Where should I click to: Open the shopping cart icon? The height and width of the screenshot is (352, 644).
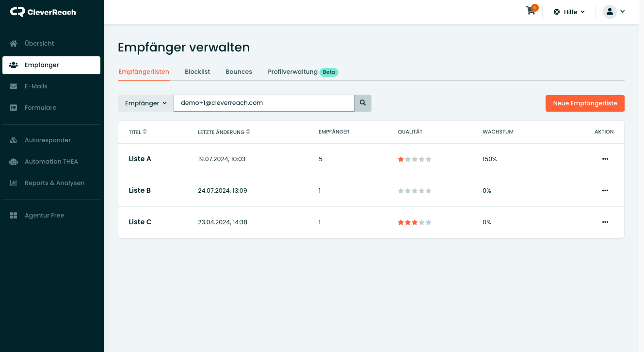pos(531,11)
